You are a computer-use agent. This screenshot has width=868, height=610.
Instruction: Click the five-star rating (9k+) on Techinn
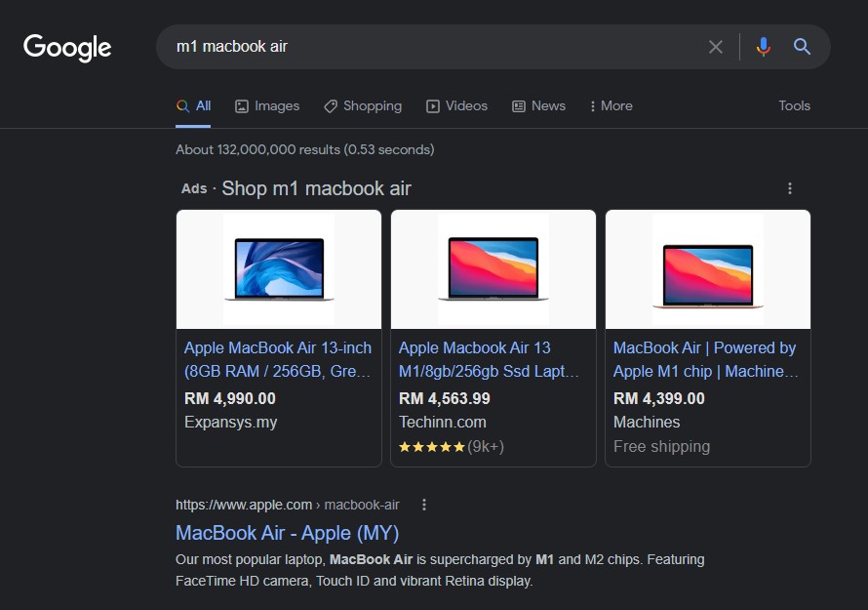[x=452, y=447]
